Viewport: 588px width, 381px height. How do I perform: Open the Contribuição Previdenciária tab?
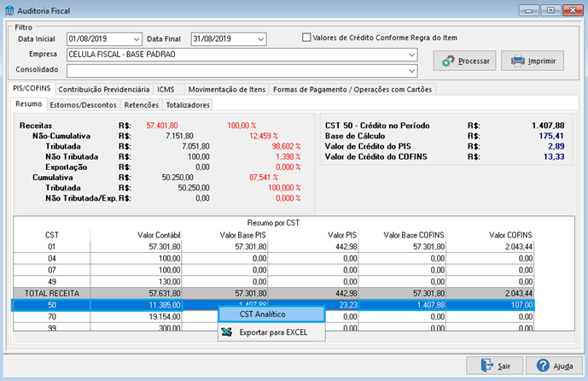tap(104, 90)
